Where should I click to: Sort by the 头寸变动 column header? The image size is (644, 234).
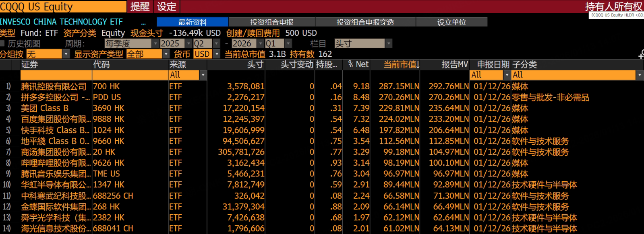[x=297, y=64]
